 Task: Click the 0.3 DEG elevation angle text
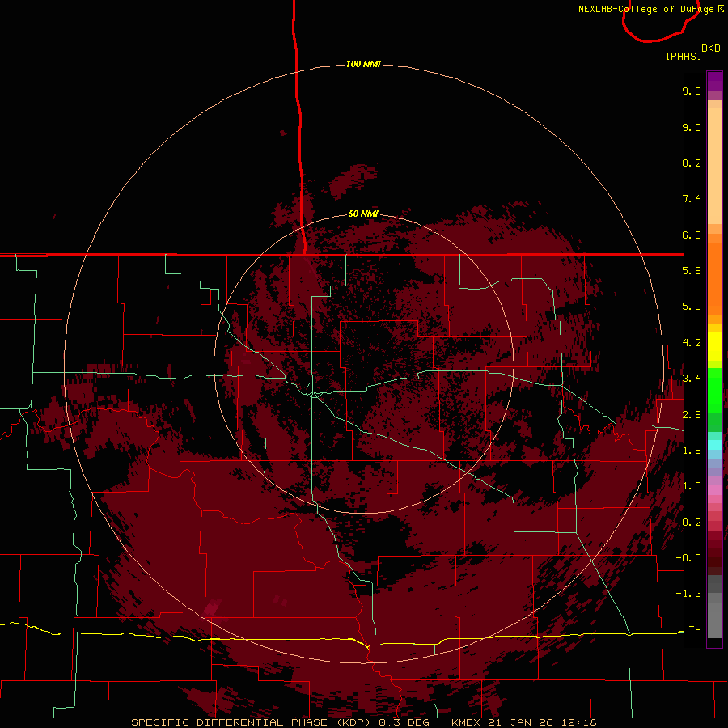click(404, 722)
